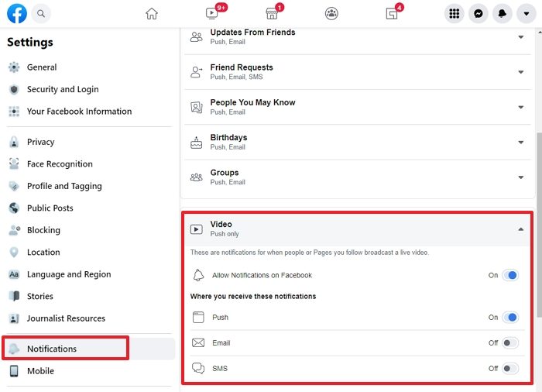The image size is (542, 392).
Task: Click the Birthdays cake icon
Action: point(197,143)
